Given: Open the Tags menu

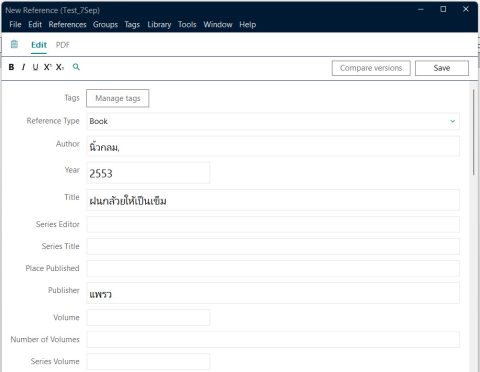Looking at the screenshot, I should 132,25.
